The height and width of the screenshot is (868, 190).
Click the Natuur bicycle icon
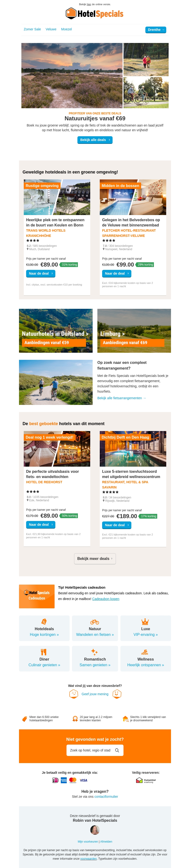click(95, 622)
